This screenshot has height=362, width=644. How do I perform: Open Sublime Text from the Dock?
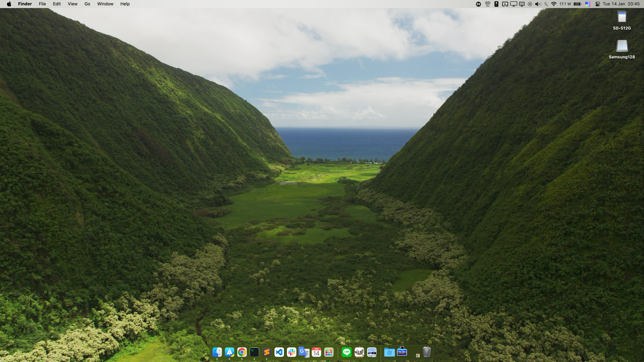click(266, 352)
